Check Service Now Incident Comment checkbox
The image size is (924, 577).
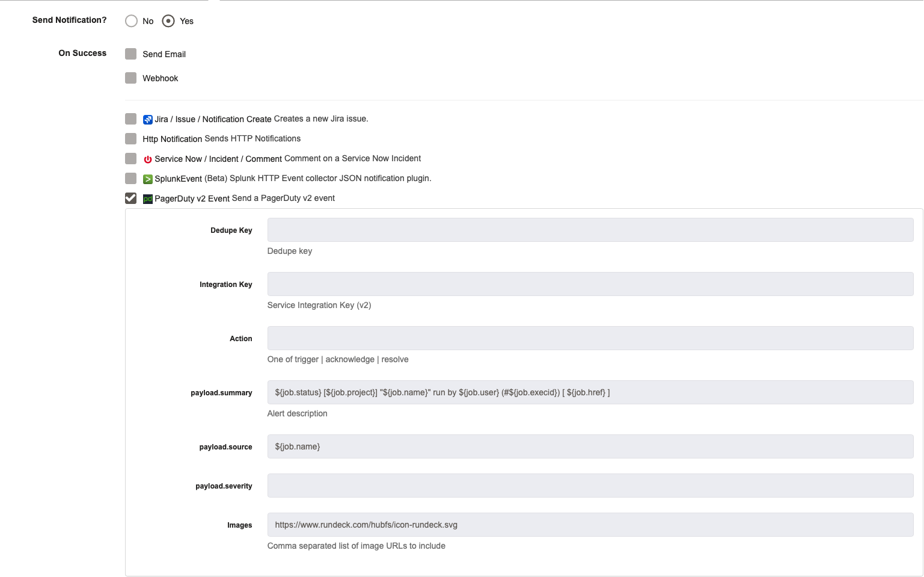130,158
